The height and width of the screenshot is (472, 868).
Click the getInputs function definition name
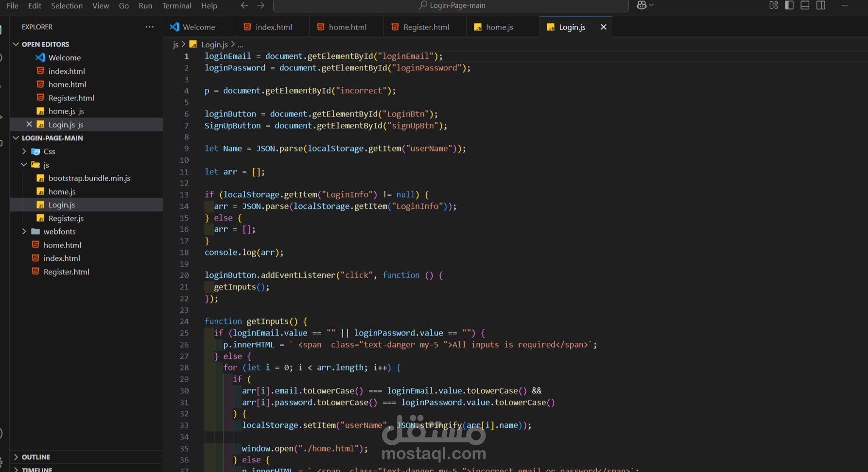click(267, 321)
